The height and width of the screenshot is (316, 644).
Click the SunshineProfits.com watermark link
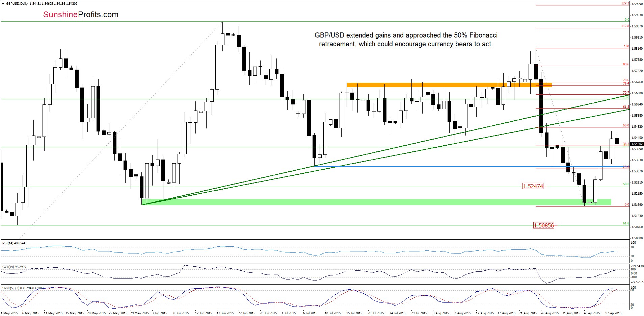(81, 15)
